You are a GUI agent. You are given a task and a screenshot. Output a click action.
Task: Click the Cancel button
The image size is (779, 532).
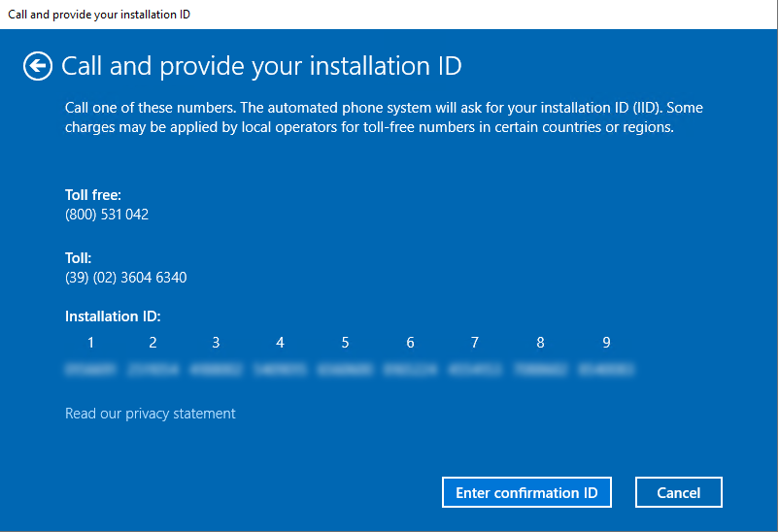tap(678, 492)
